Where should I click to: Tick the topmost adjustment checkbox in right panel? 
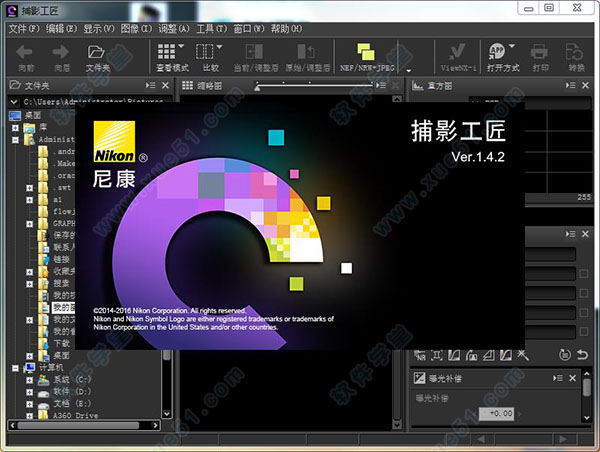tap(584, 274)
